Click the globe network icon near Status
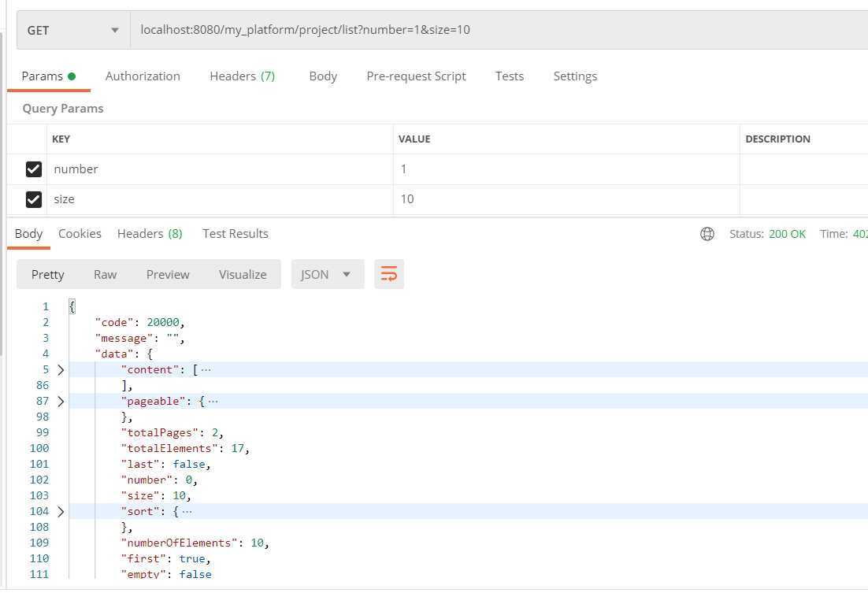868x593 pixels. coord(707,234)
